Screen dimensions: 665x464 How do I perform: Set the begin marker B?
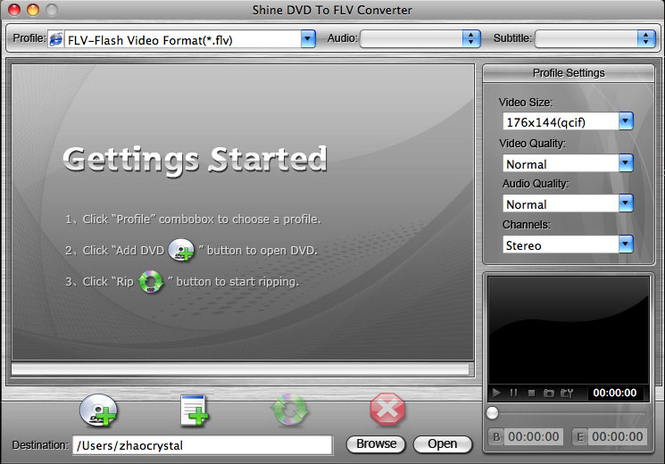[x=497, y=437]
